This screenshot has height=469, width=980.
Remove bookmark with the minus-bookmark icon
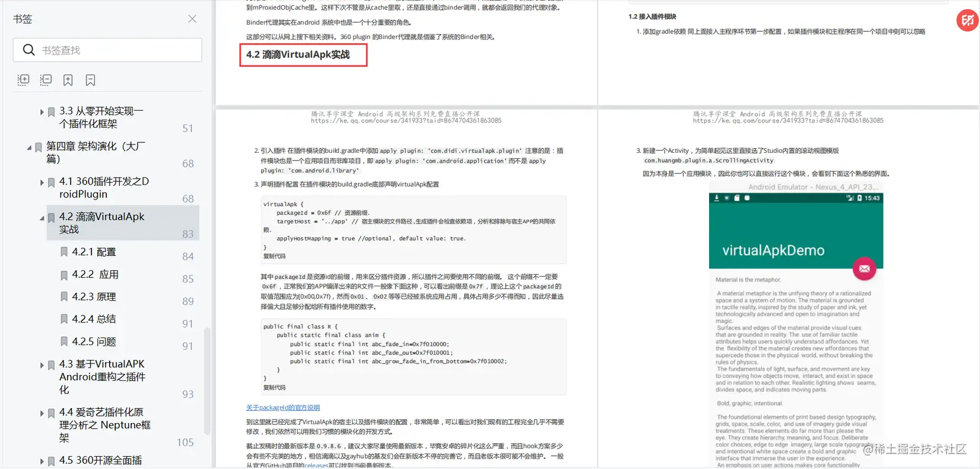coord(91,80)
